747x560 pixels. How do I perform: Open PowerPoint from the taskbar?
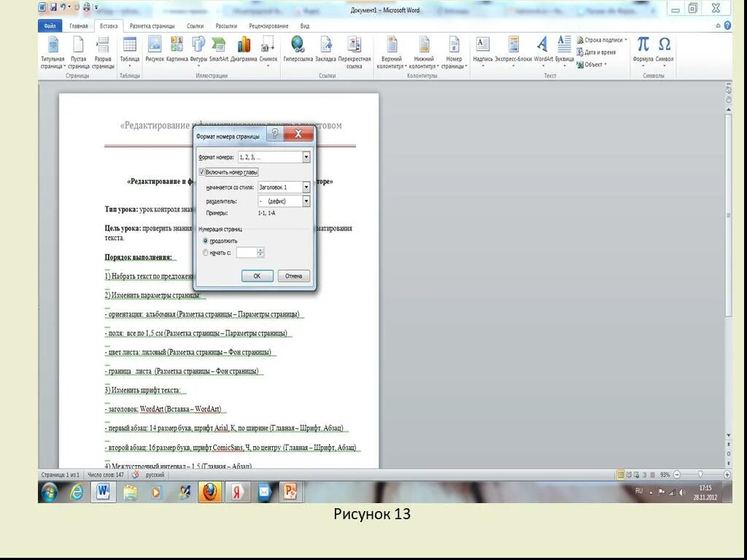(x=290, y=492)
